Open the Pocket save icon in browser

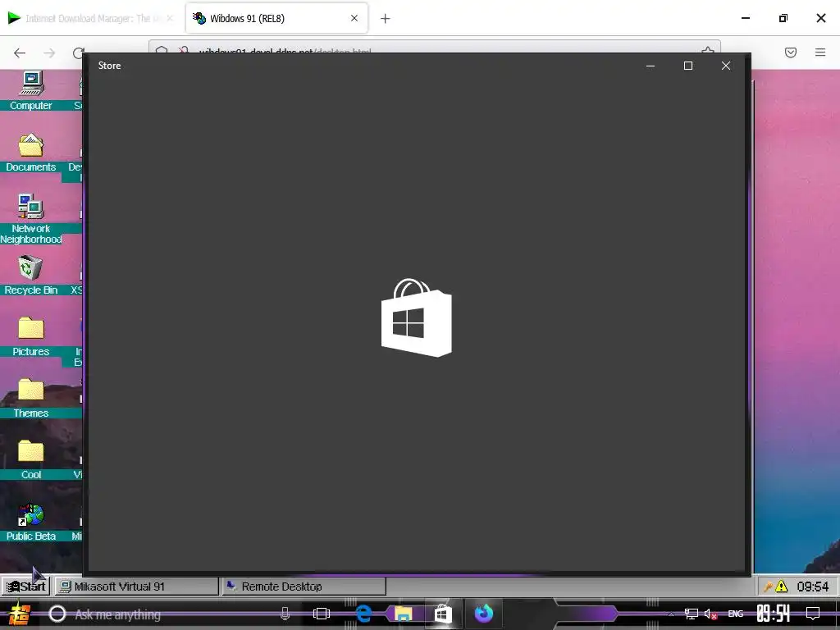[791, 52]
